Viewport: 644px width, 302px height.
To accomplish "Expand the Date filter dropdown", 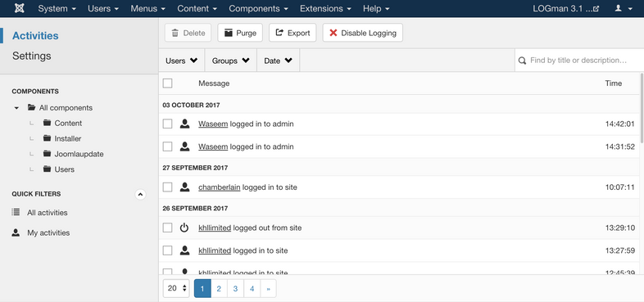I will click(278, 61).
